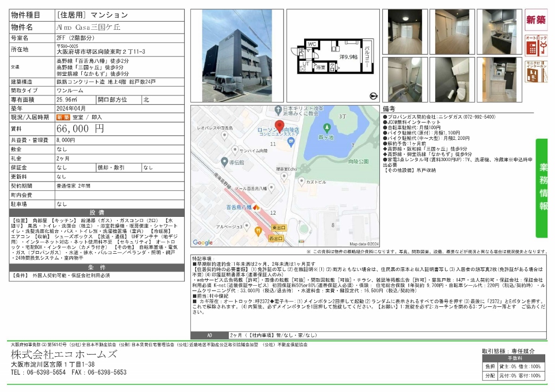
Task: Click the 東出口 label on the map
Action: (279, 227)
